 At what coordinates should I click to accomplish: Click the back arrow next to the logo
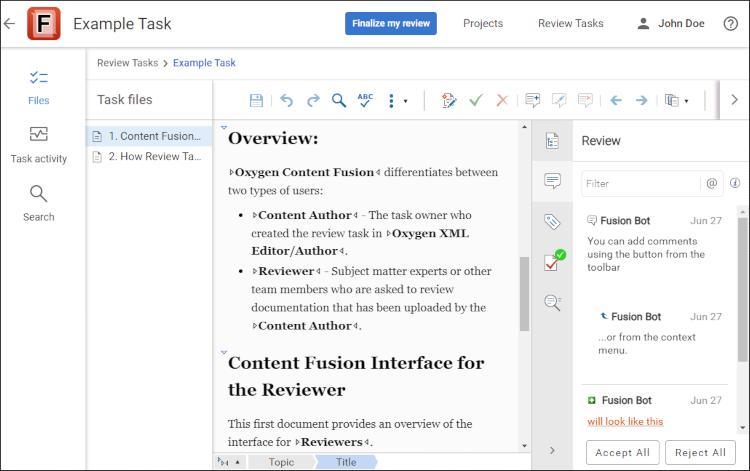pos(9,23)
